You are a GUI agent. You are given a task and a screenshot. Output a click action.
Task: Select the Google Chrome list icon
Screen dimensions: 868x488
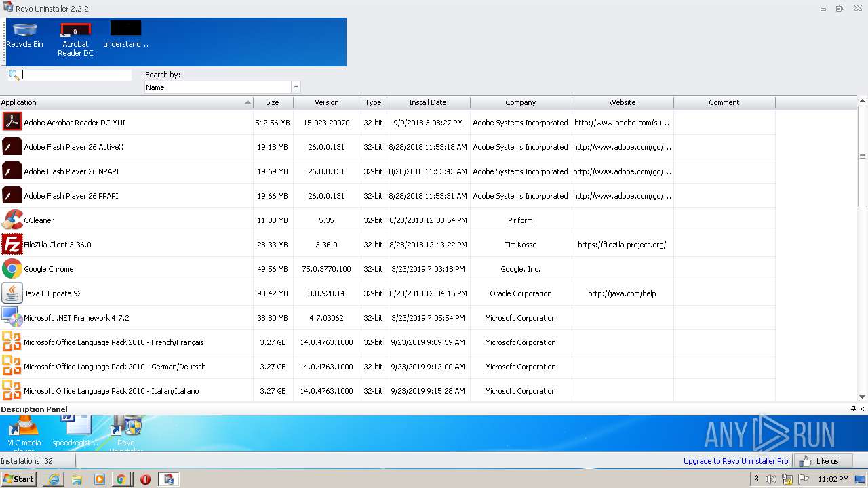click(12, 269)
